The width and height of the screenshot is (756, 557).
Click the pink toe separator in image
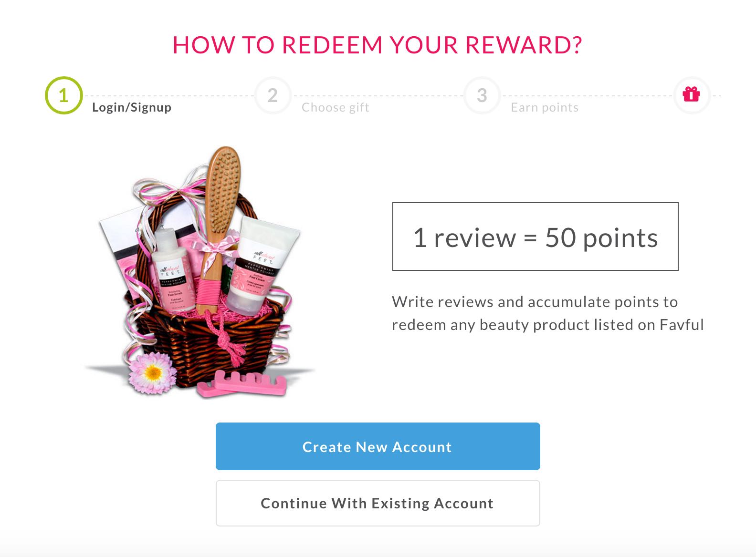[241, 383]
